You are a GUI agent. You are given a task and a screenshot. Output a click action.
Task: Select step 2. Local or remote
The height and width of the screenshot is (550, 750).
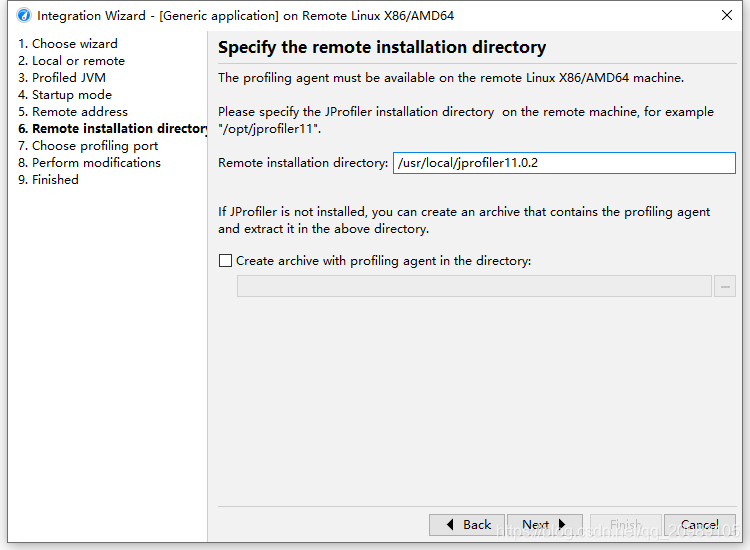click(71, 61)
